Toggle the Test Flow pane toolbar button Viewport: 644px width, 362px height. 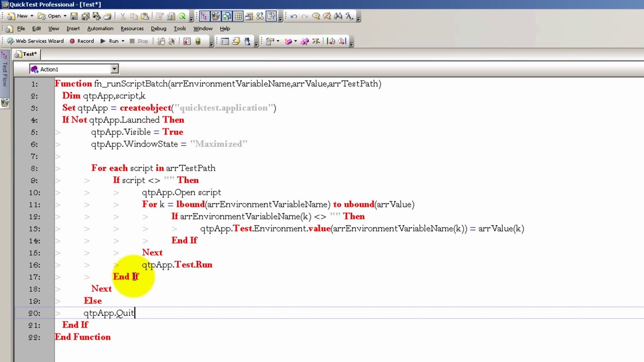pyautogui.click(x=205, y=16)
